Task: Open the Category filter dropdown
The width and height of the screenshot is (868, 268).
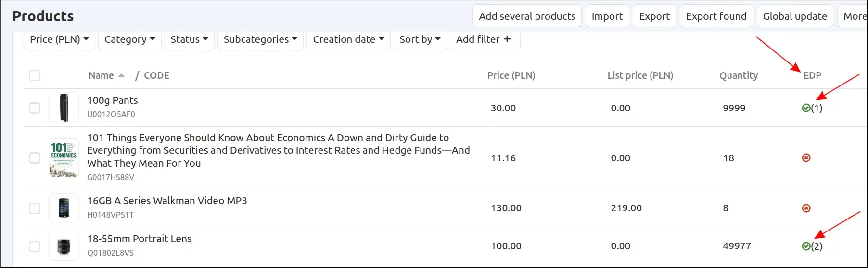Action: 129,39
